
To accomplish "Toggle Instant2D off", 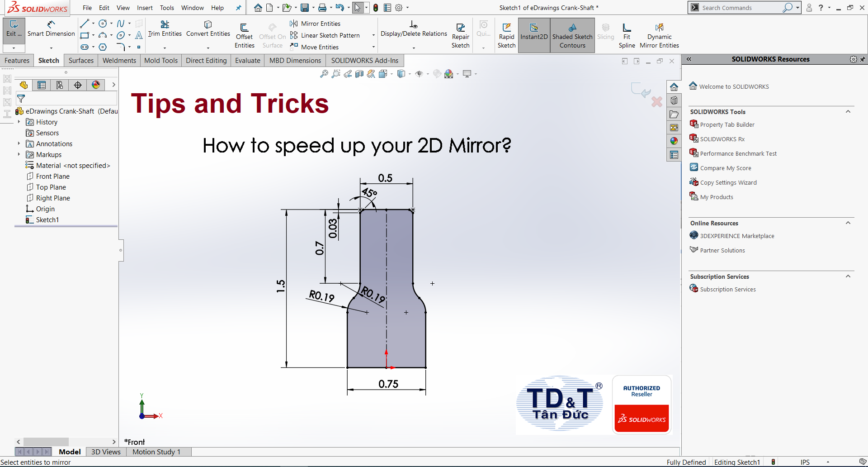I will click(534, 36).
